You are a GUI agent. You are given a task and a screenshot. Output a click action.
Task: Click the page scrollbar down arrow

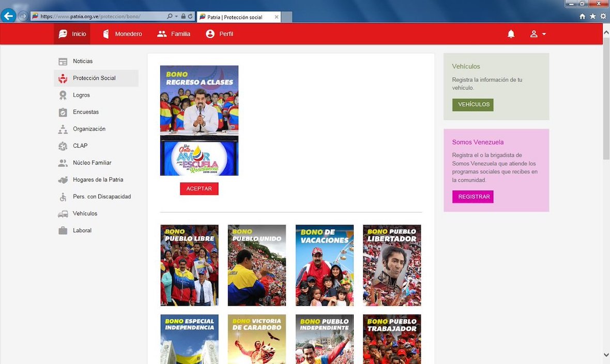(606, 355)
